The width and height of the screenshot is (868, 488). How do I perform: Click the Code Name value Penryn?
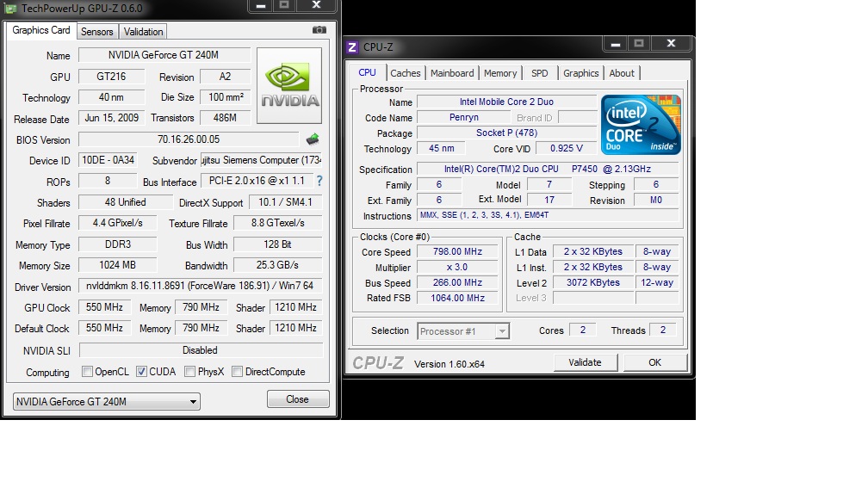click(x=464, y=117)
